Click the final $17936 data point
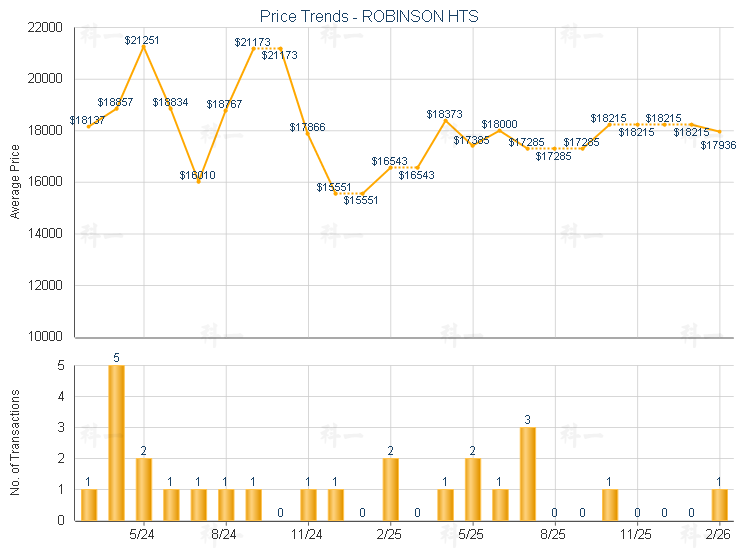740x550 pixels. point(720,132)
